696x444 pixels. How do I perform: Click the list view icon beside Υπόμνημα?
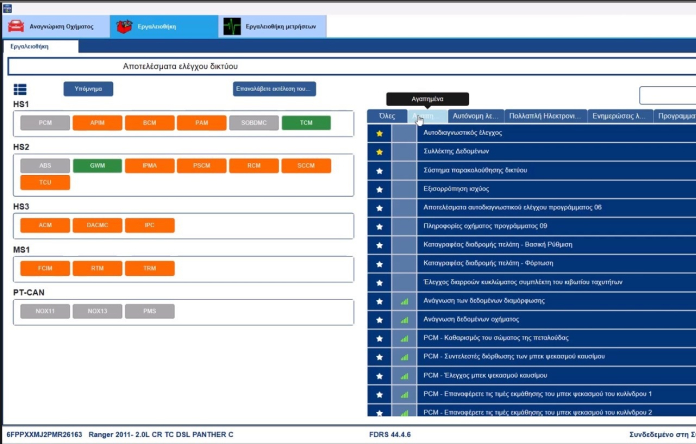[x=20, y=89]
